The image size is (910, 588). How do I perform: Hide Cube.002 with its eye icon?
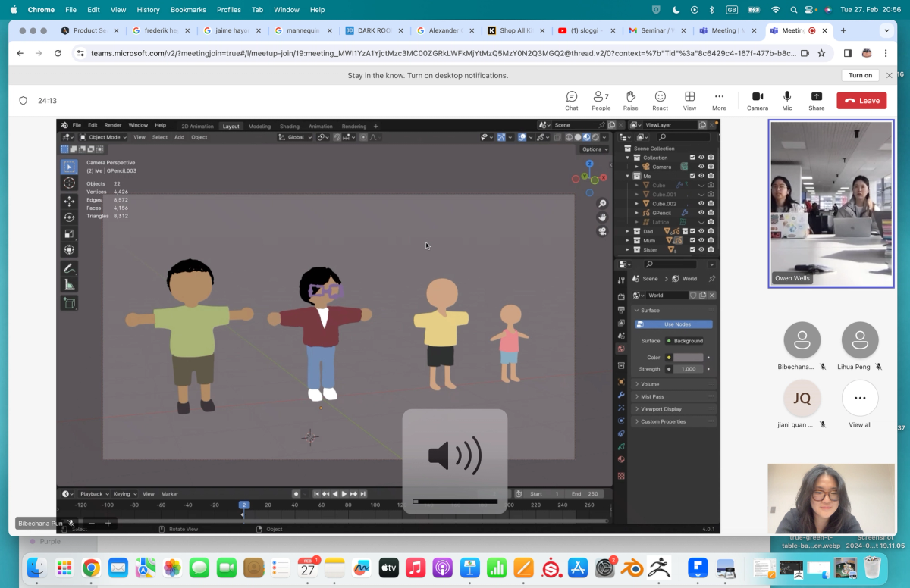tap(701, 204)
